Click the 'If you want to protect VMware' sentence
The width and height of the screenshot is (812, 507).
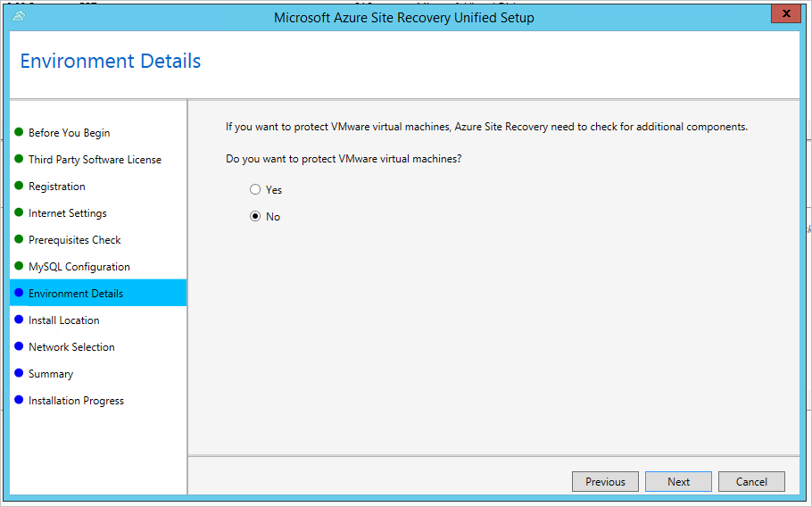pos(486,127)
